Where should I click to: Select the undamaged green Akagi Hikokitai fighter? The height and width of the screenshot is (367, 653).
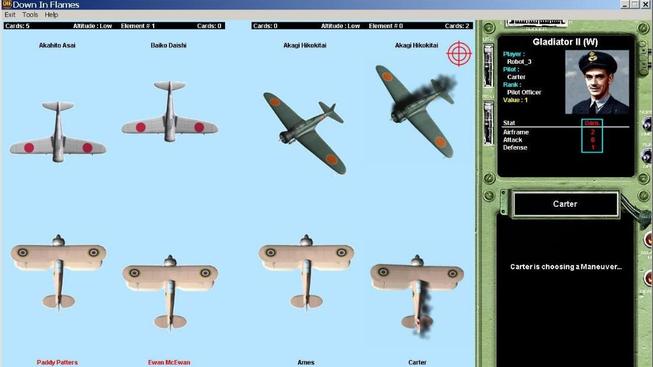(x=304, y=133)
